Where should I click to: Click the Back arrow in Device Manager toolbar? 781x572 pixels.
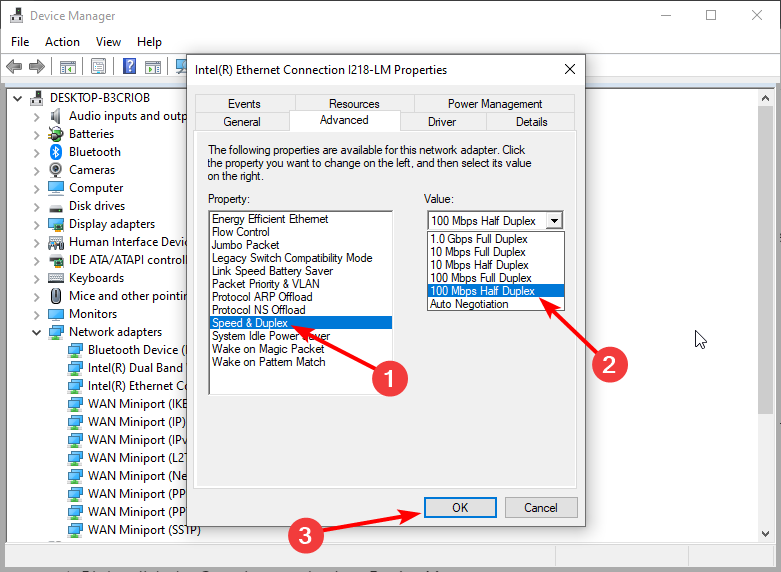point(14,66)
